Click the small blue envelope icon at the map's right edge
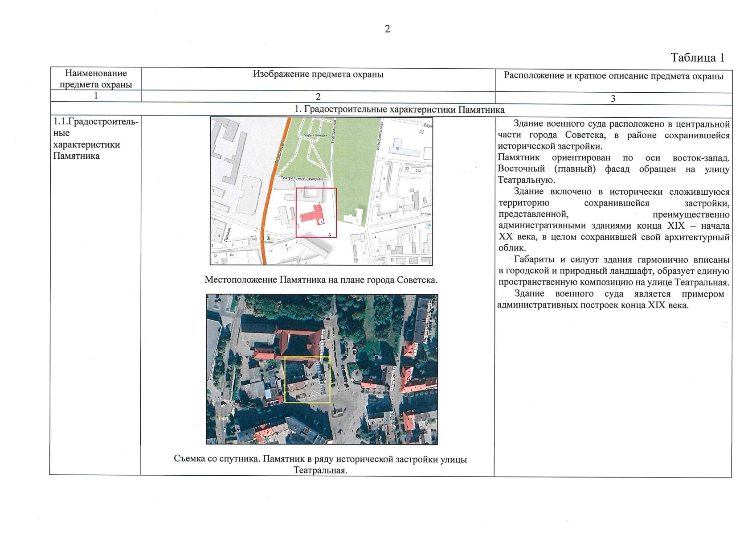 pos(429,225)
